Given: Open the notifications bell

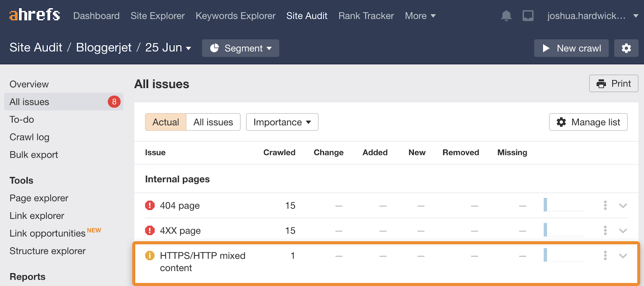Looking at the screenshot, I should [x=506, y=16].
